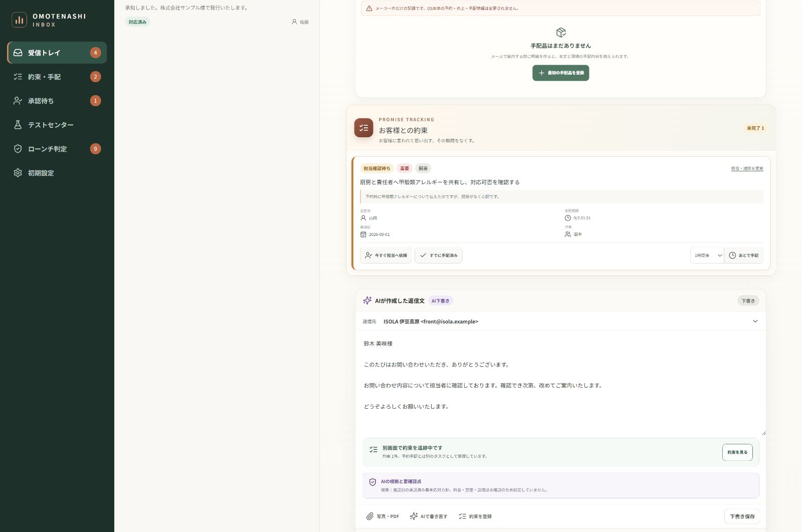Click AIで書き直す rewrite option
The image size is (802, 532).
[x=429, y=516]
